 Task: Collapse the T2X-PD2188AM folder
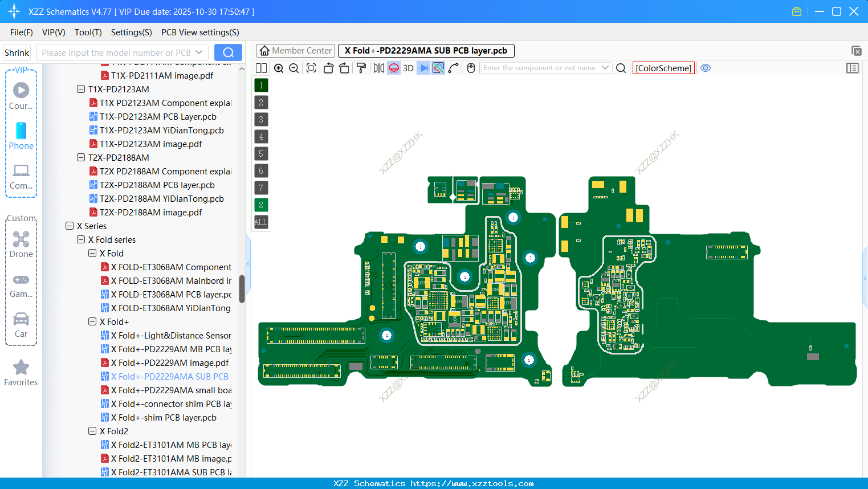point(80,157)
